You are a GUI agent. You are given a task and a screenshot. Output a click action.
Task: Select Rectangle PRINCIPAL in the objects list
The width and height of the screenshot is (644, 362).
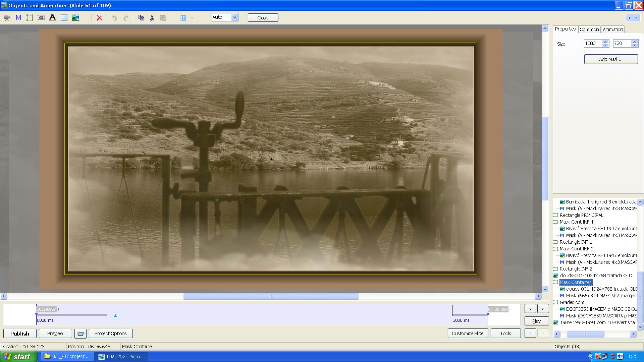[581, 215]
